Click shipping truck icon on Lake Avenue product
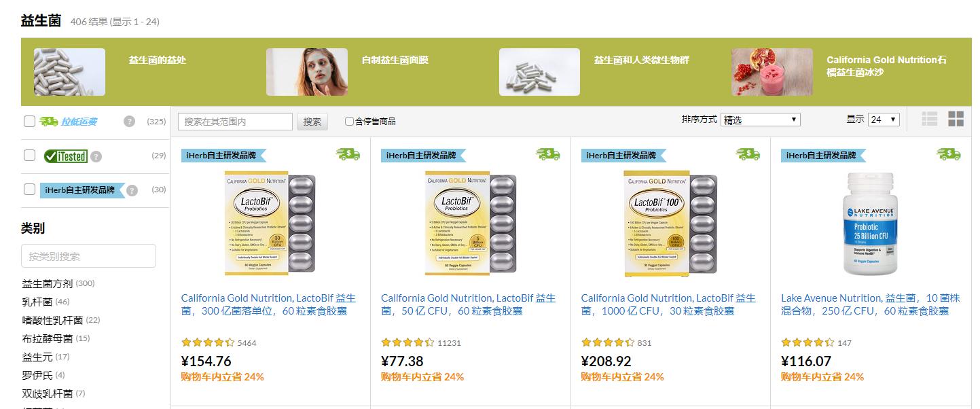This screenshot has height=409, width=980. pyautogui.click(x=949, y=154)
